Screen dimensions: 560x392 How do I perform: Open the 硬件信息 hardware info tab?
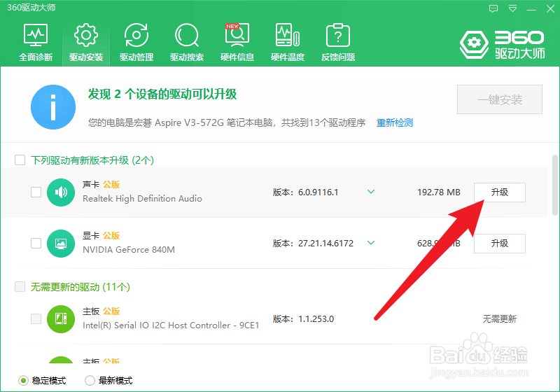point(237,43)
